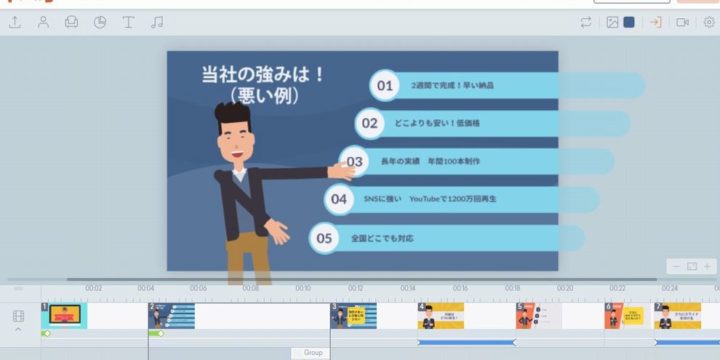Select the title text 当社の強みは！
This screenshot has height=360, width=720.
263,75
